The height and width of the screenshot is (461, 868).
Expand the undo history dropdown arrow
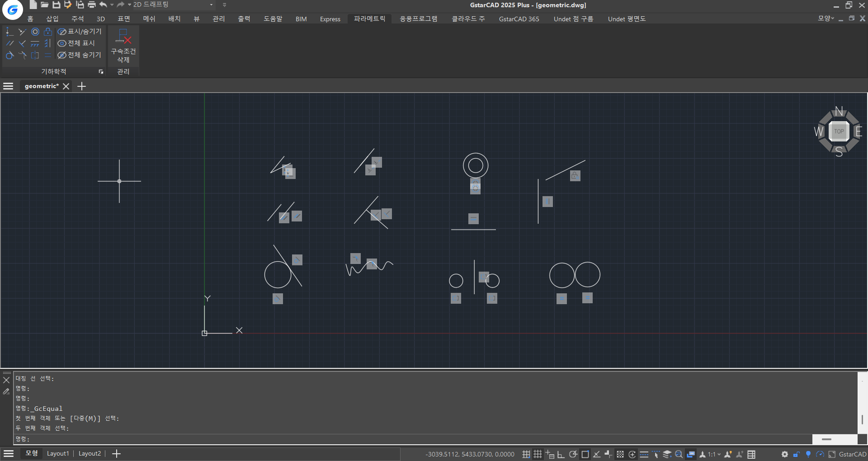(x=112, y=5)
